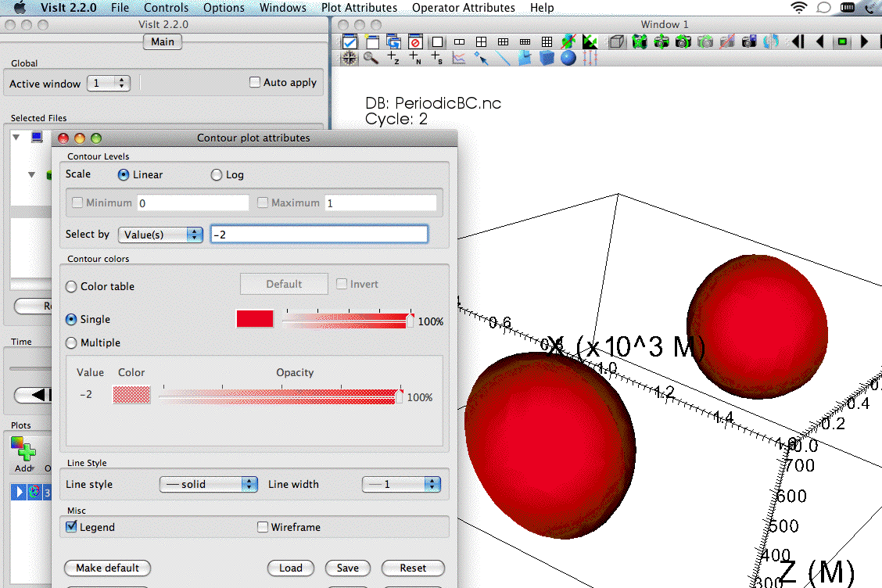882x588 pixels.
Task: Activate the lineout line tool
Action: click(503, 58)
